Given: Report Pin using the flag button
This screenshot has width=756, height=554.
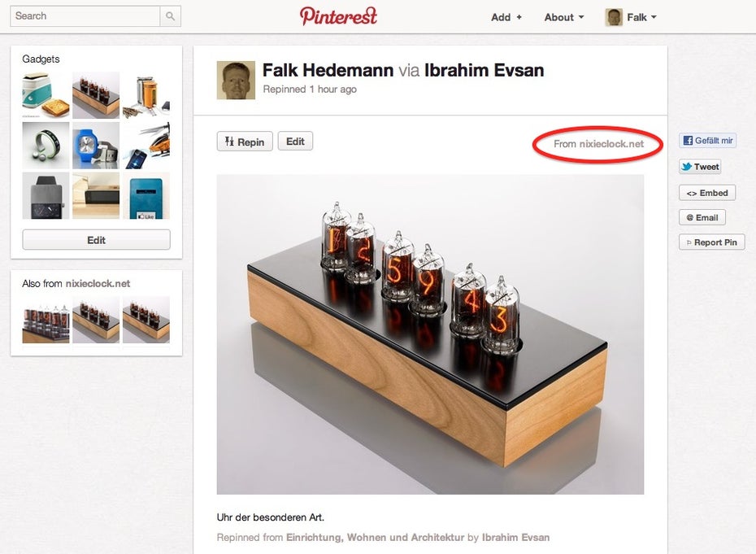Looking at the screenshot, I should tap(711, 242).
